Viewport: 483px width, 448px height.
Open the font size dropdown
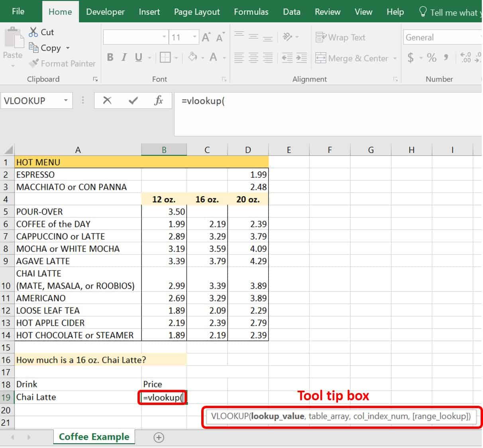pyautogui.click(x=194, y=37)
